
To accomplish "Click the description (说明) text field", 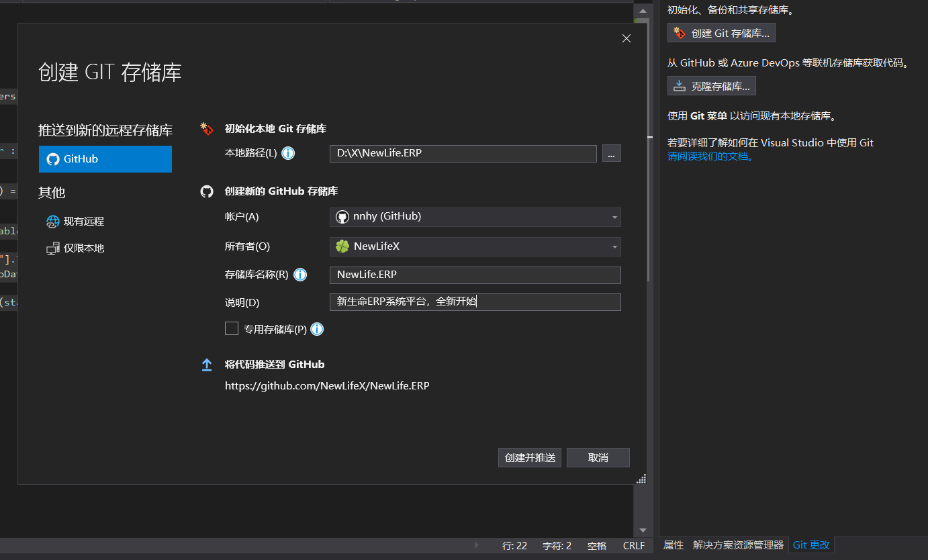I will click(475, 302).
